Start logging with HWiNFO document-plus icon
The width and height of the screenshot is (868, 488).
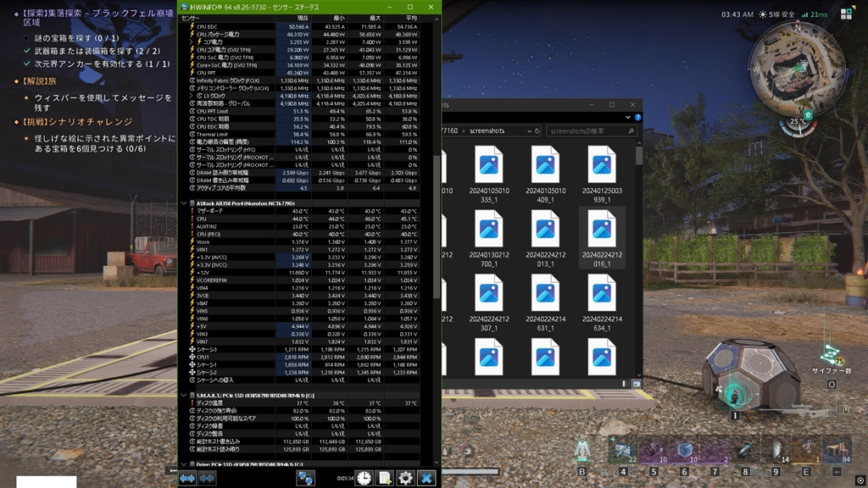tap(385, 478)
